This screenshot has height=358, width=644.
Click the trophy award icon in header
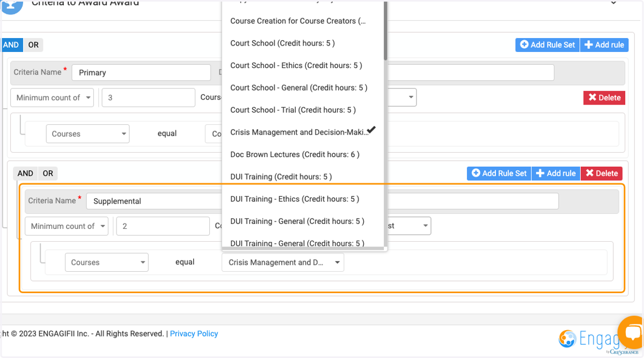point(12,5)
